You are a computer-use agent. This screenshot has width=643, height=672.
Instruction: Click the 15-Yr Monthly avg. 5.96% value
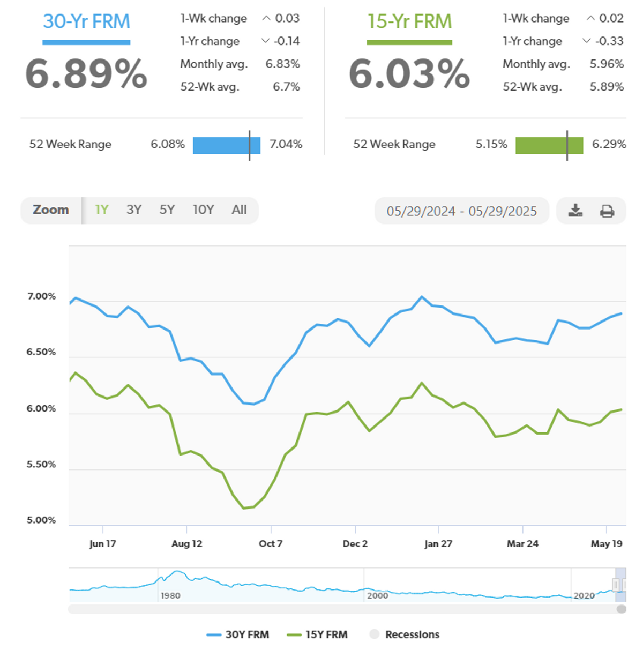tap(607, 64)
